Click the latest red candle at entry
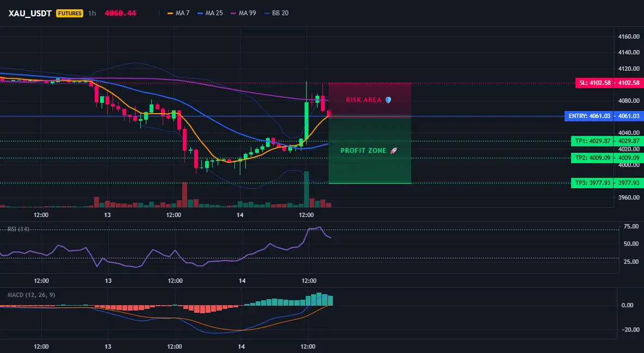Viewport: 644px width, 353px height. (328, 114)
